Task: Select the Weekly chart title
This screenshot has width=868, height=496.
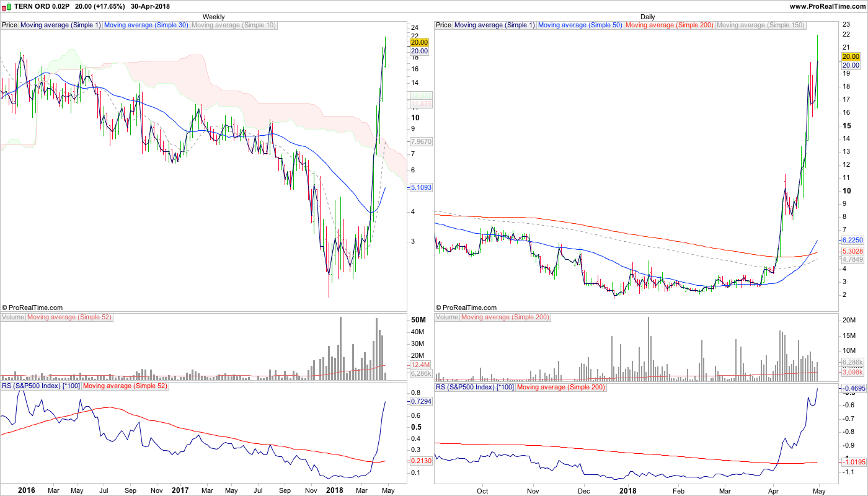Action: (x=214, y=17)
